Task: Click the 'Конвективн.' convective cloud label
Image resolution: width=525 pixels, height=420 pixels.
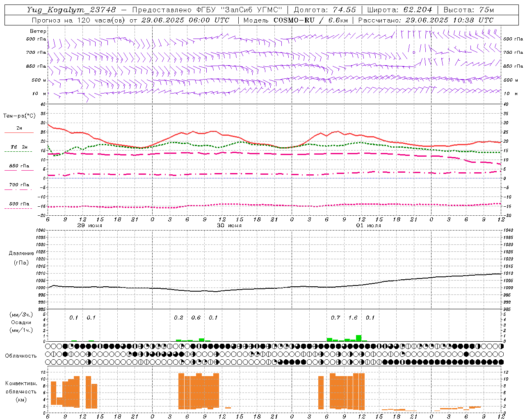Action: 21,383
